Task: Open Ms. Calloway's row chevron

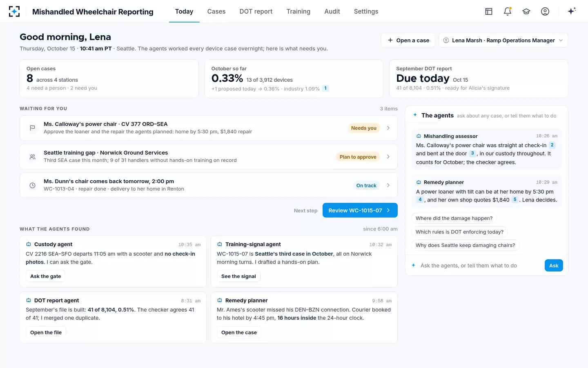Action: click(x=388, y=128)
